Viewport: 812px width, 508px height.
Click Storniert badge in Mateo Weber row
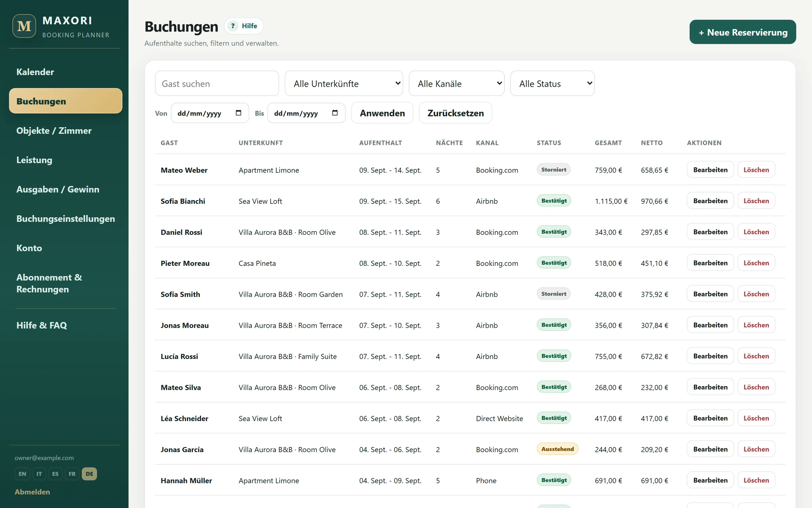click(554, 170)
